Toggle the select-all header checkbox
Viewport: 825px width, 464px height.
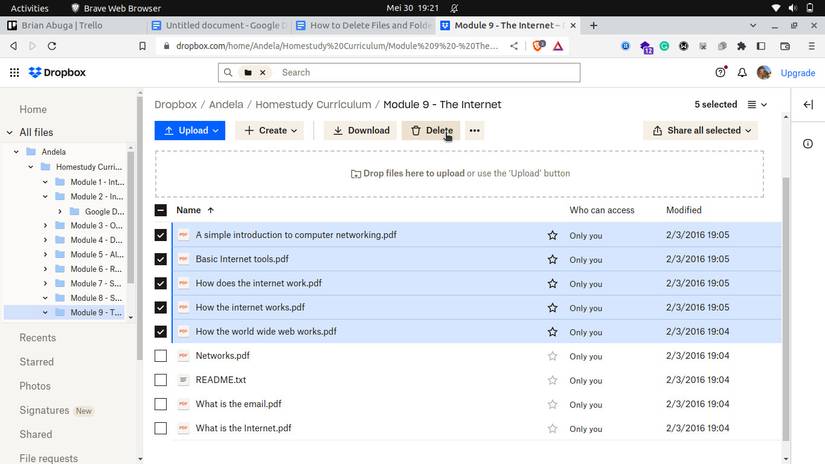click(x=160, y=210)
